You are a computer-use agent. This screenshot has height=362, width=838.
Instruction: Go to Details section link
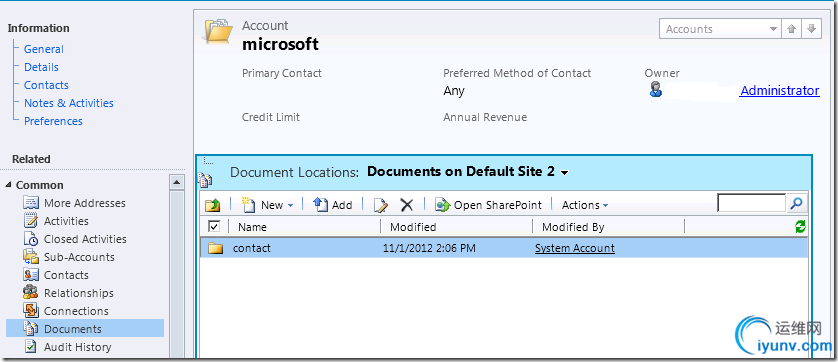41,67
